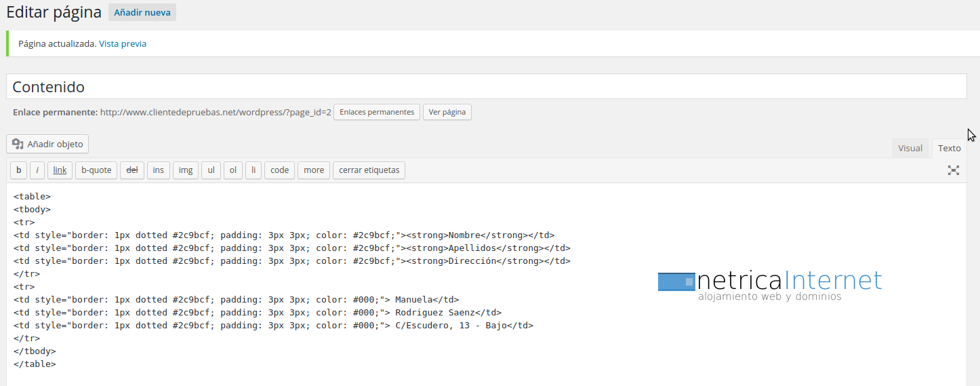Click the ul unordered list button

211,170
